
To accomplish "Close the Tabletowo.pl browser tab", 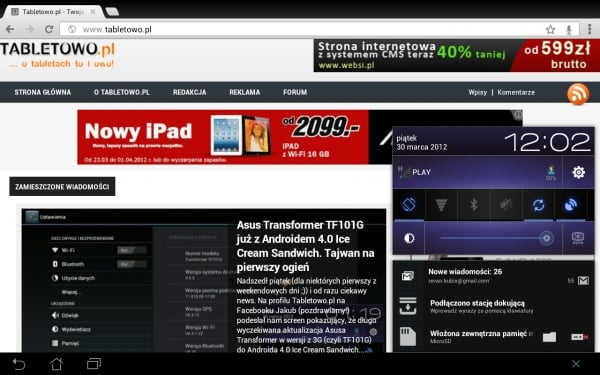I will click(93, 12).
